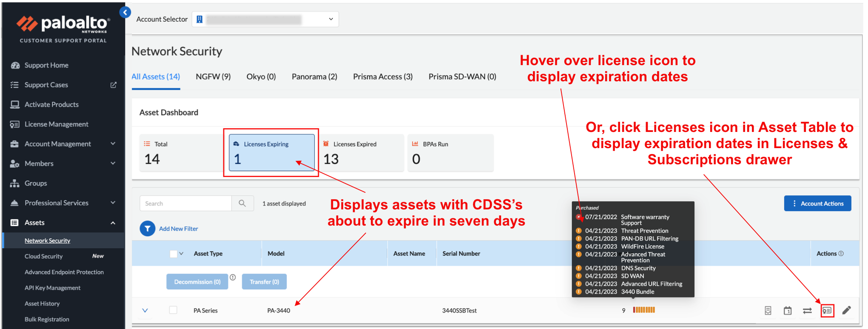Click the license status bar icon
This screenshot has height=329, width=868.
[x=644, y=310]
